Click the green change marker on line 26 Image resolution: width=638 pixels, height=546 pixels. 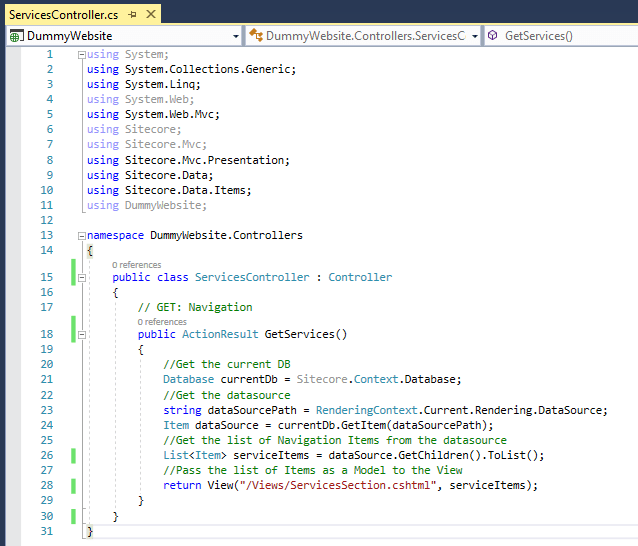(x=73, y=455)
